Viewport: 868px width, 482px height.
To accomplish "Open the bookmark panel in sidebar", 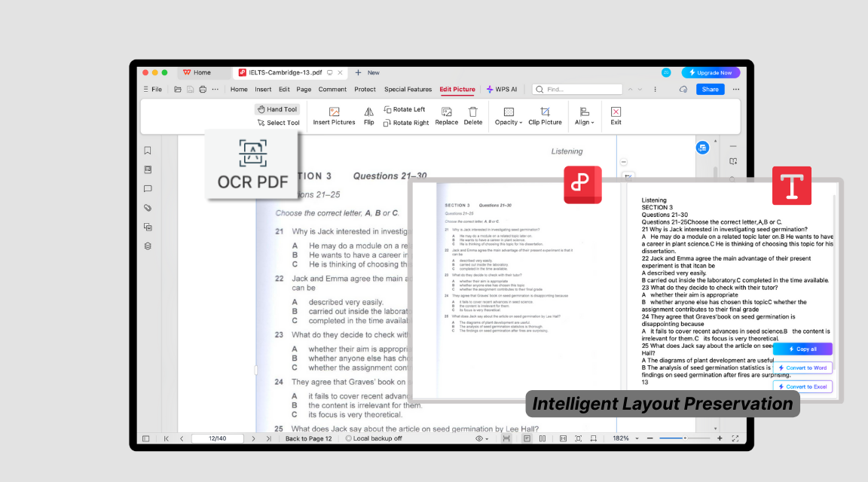I will point(148,151).
